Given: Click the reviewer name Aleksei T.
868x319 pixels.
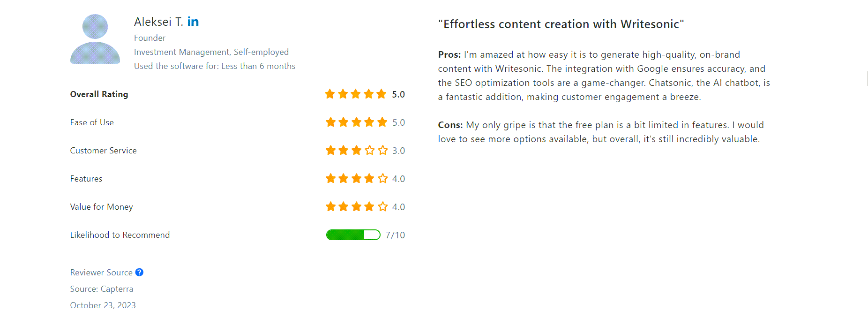Looking at the screenshot, I should (158, 22).
